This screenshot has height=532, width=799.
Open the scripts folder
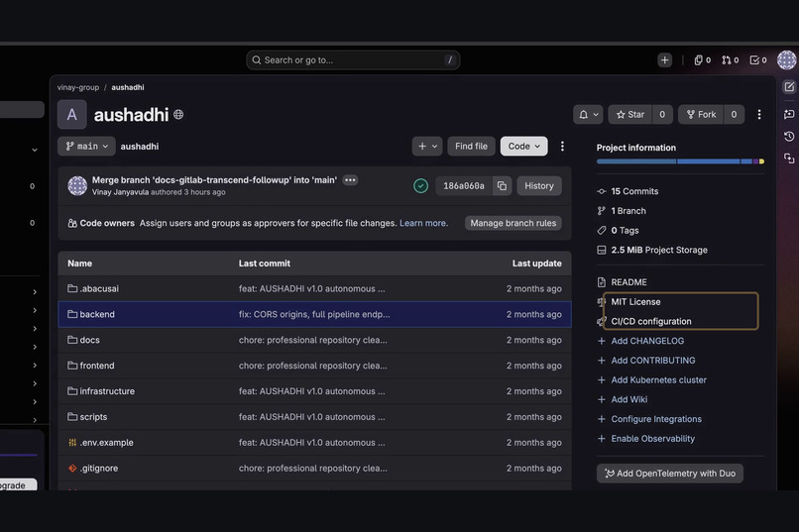[93, 416]
